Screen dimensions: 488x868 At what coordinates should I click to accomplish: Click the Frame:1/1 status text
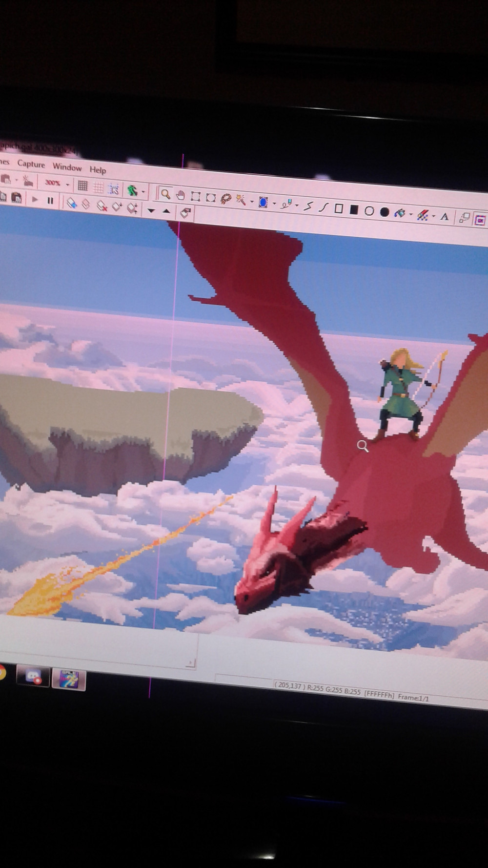tap(413, 697)
